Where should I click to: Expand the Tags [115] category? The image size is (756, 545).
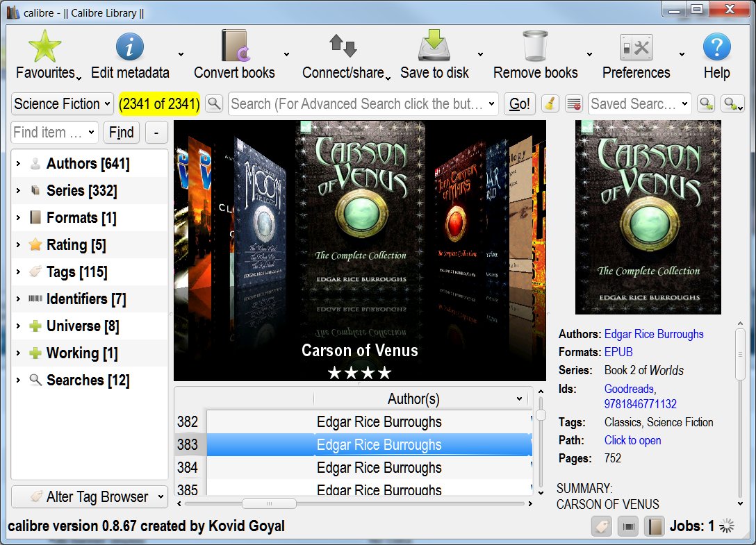point(18,271)
